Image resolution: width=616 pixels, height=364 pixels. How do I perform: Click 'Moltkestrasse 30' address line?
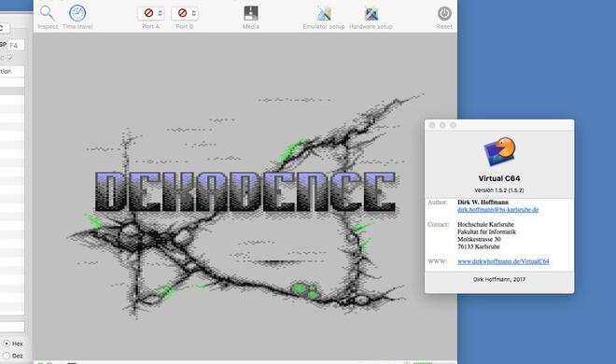coord(479,240)
